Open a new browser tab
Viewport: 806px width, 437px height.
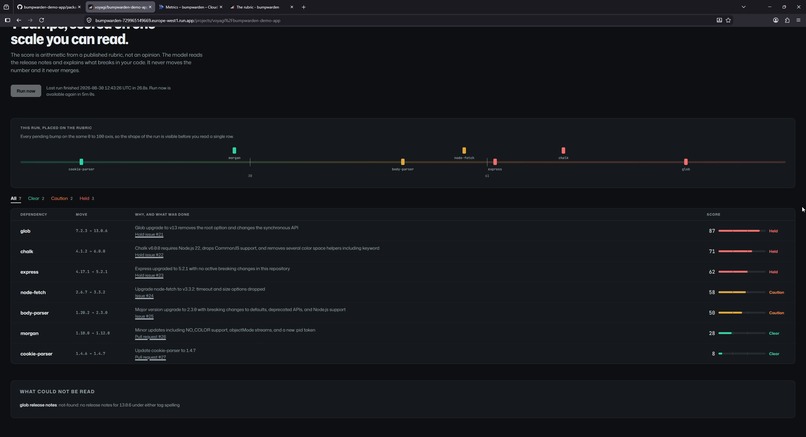point(303,7)
